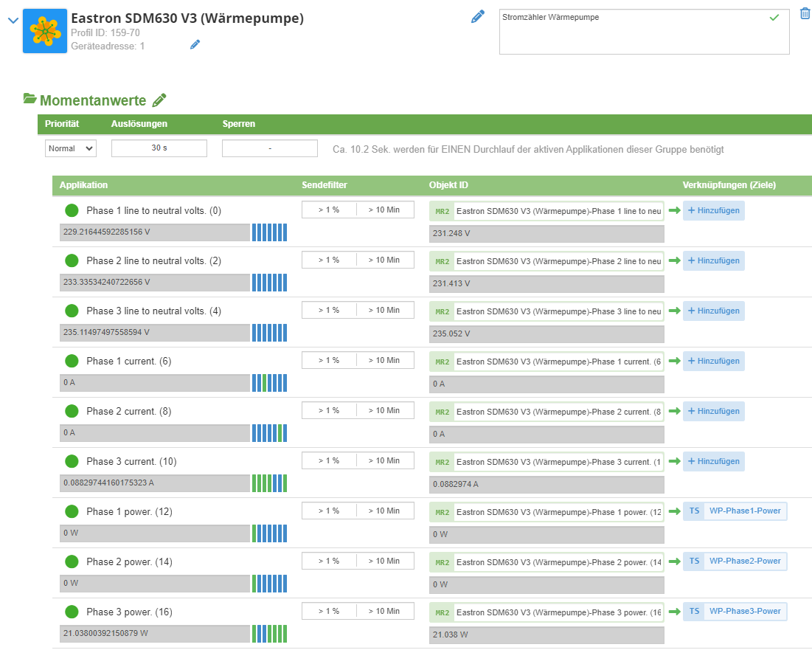Toggle Phase 3 line to neutral volts status
Viewport: 812px width, 650px height.
72,311
